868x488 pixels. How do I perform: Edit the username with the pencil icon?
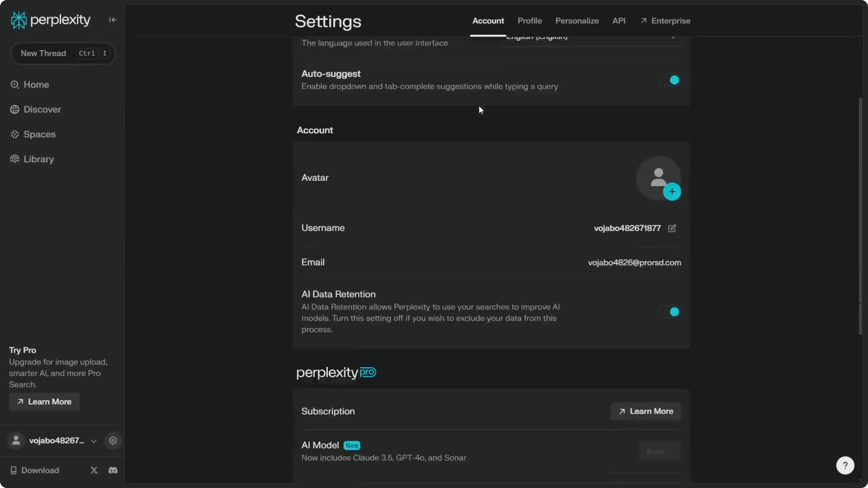pyautogui.click(x=672, y=228)
